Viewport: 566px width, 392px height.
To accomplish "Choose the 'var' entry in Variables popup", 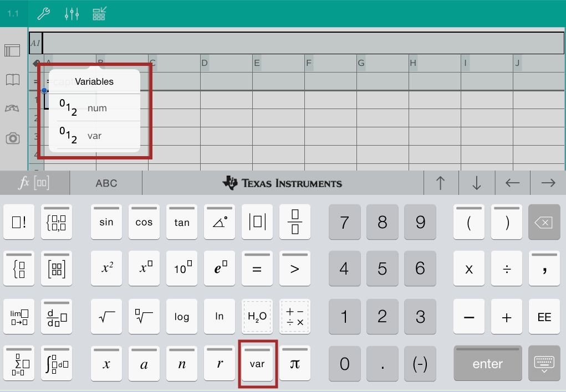I will pyautogui.click(x=94, y=136).
